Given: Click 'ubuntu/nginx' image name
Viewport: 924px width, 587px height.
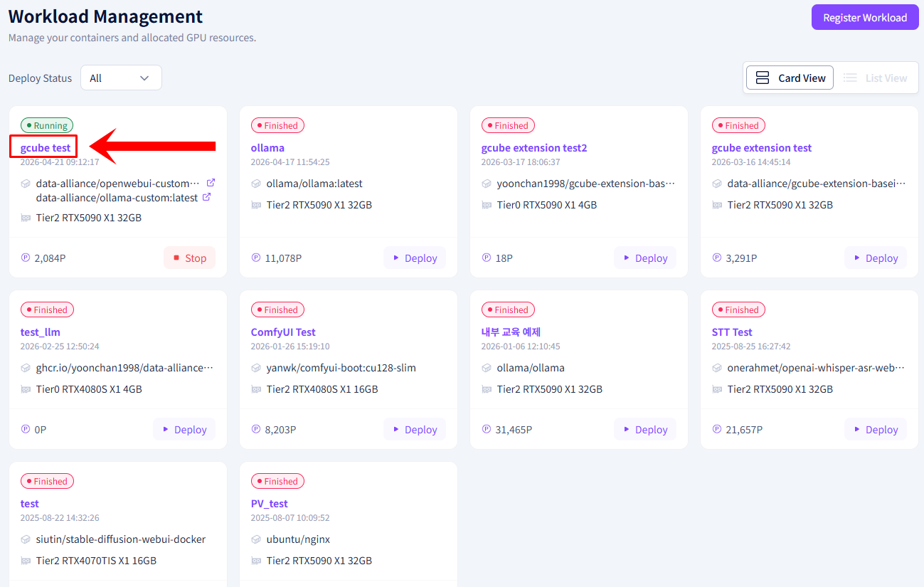Looking at the screenshot, I should click(x=299, y=539).
